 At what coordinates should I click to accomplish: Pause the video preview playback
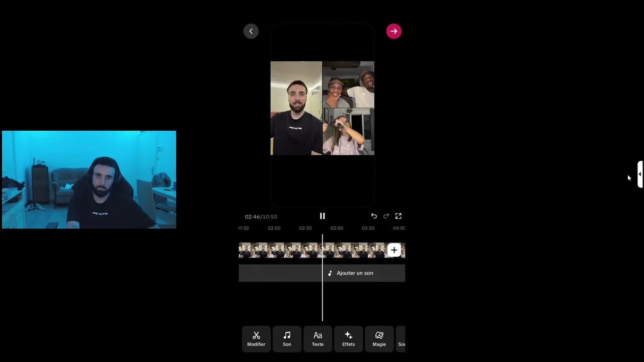click(x=323, y=216)
